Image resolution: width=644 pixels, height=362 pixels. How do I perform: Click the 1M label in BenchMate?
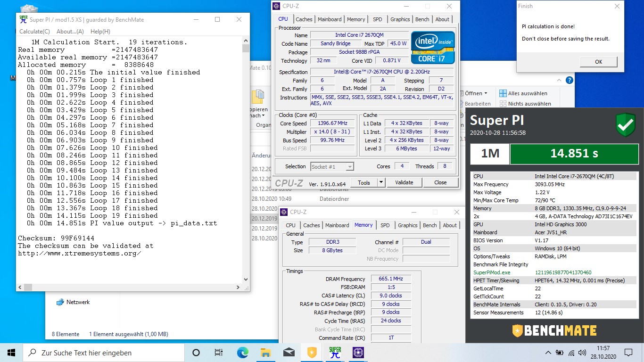pyautogui.click(x=490, y=154)
